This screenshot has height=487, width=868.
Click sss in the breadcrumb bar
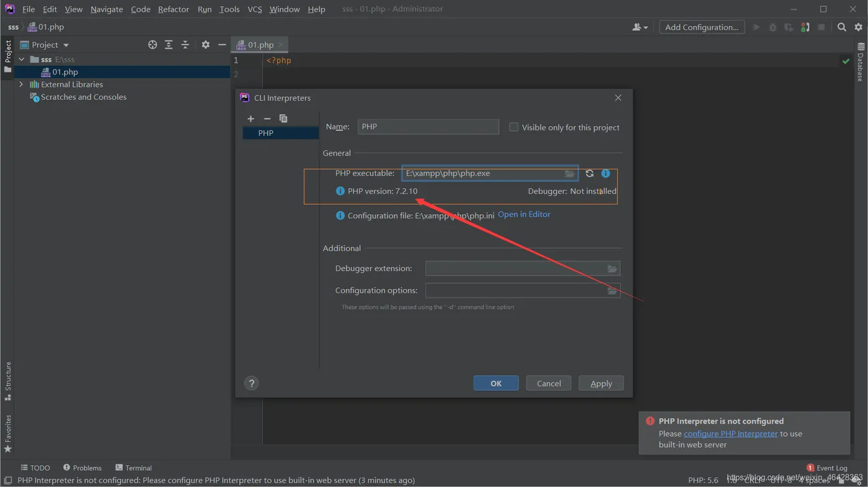pos(13,27)
